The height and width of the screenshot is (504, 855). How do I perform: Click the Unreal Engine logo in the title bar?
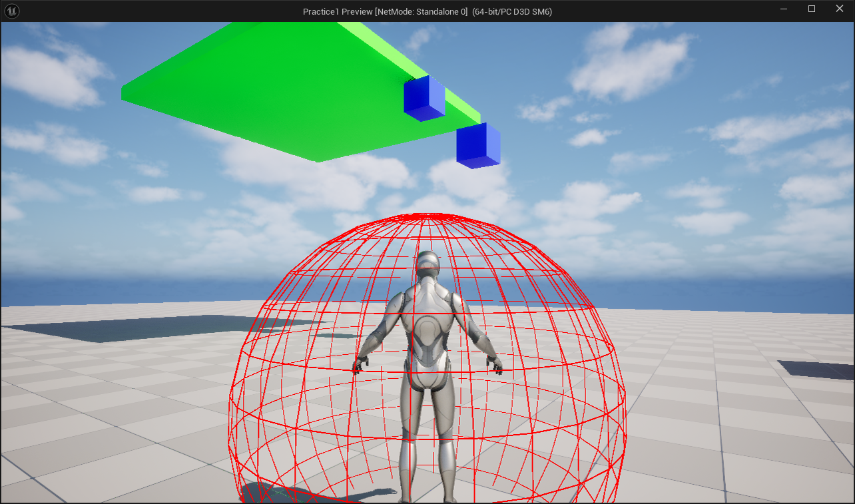coord(12,11)
